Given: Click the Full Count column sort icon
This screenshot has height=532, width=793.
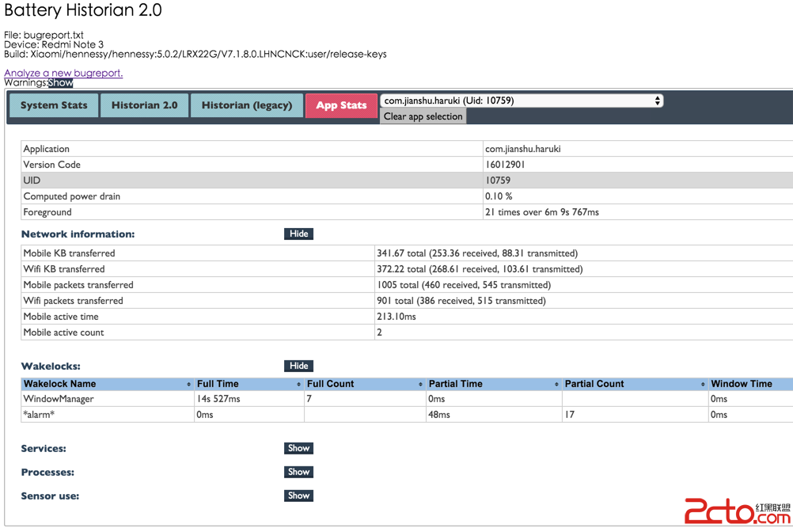Looking at the screenshot, I should 420,384.
